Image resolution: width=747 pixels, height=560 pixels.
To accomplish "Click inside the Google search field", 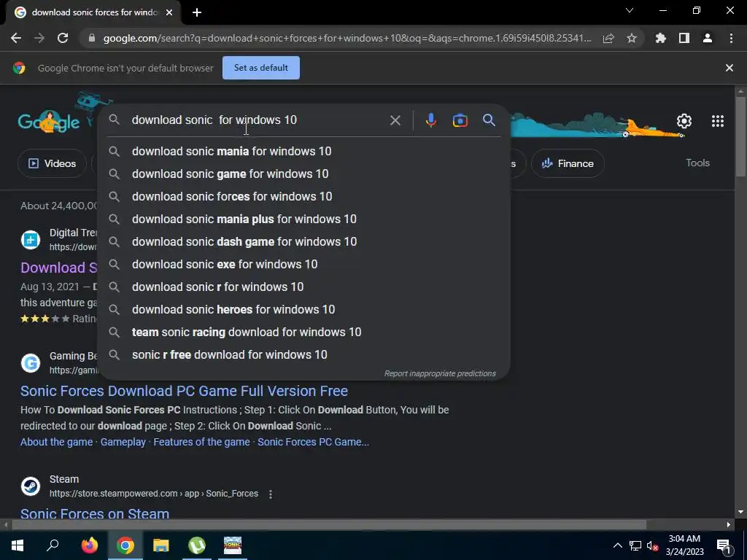I will [x=258, y=120].
